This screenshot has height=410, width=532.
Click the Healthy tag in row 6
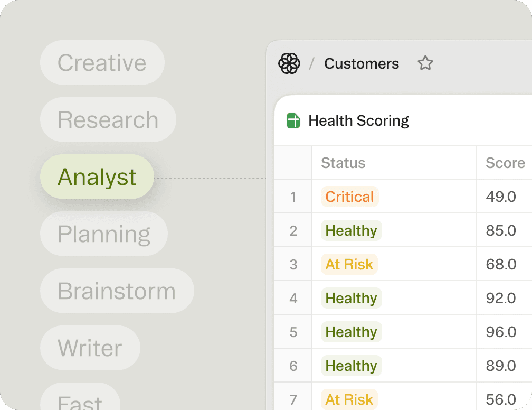[351, 366]
